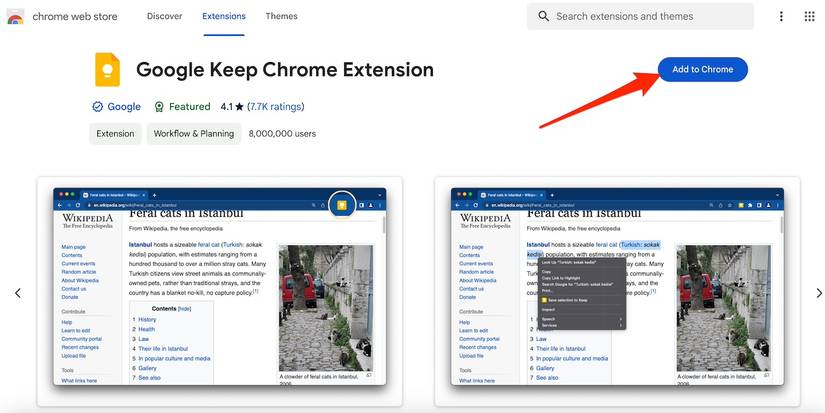Go to previous screenshot with left arrow

[17, 293]
